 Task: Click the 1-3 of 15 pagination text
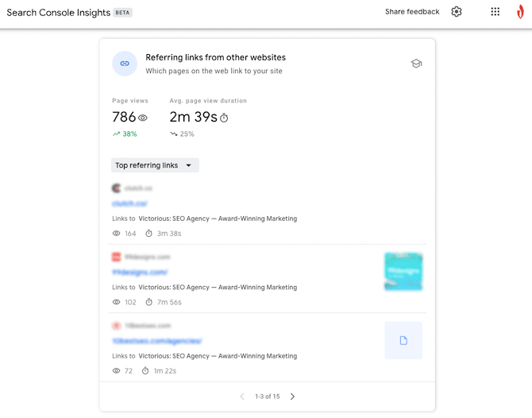[x=268, y=397]
